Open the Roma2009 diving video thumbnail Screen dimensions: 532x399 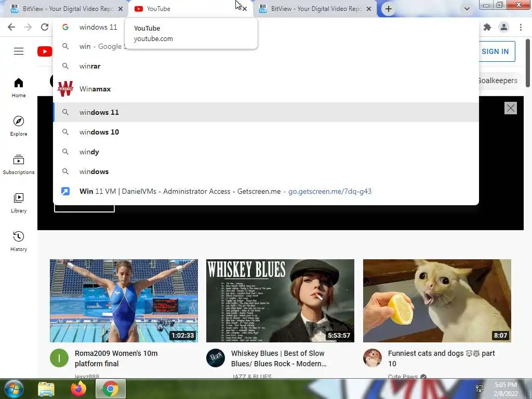124,301
